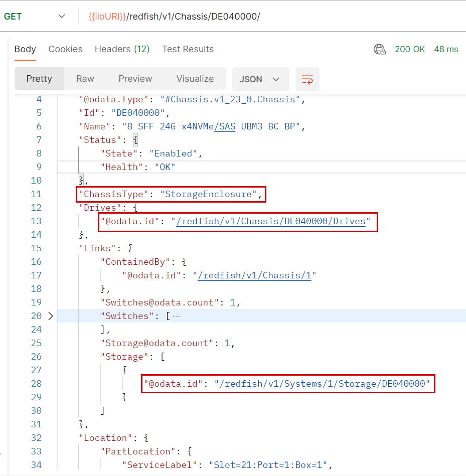Switch to the Body tab
466x476 pixels.
[x=25, y=49]
